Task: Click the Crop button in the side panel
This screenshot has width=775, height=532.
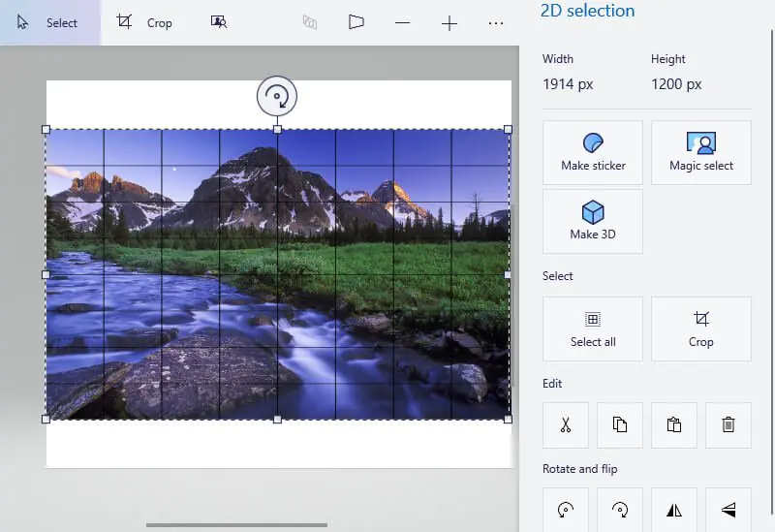Action: point(701,329)
